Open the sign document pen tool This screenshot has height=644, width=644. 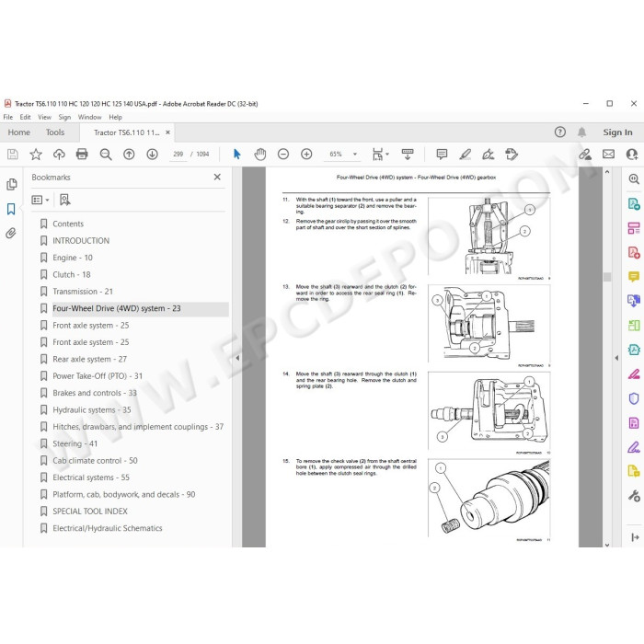[488, 155]
